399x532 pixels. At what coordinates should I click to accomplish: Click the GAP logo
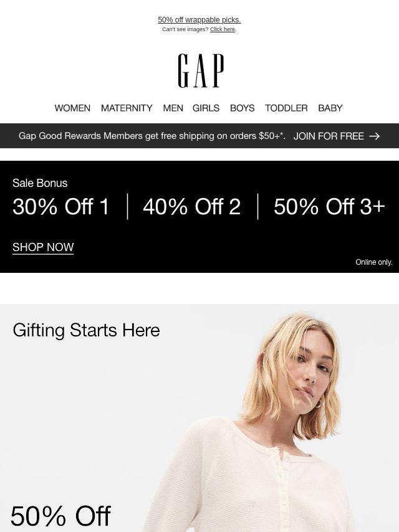201,70
